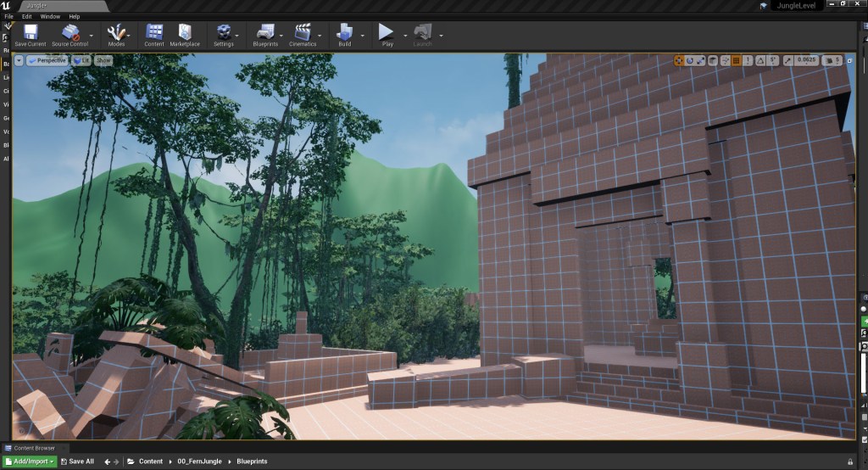This screenshot has width=868, height=470.
Task: Click the Save Current toolbar icon
Action: tap(31, 34)
